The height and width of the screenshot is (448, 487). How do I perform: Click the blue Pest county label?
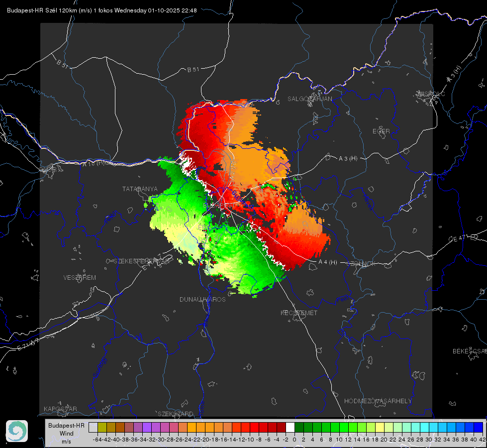342,300
